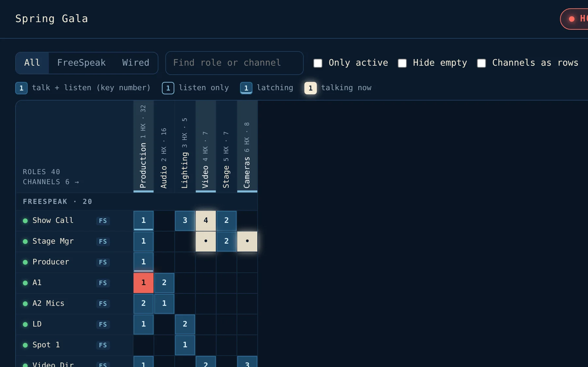The width and height of the screenshot is (588, 367).
Task: Select the Stage channel column header
Action: pyautogui.click(x=226, y=147)
